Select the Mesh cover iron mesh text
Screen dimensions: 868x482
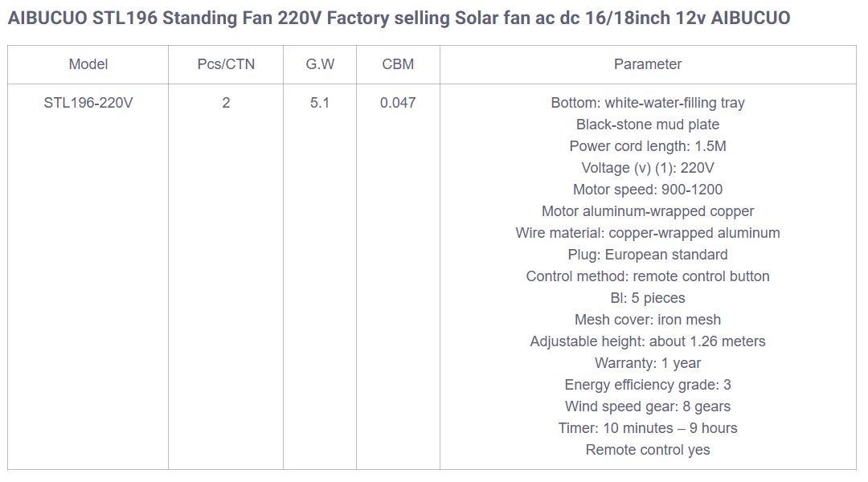click(648, 320)
